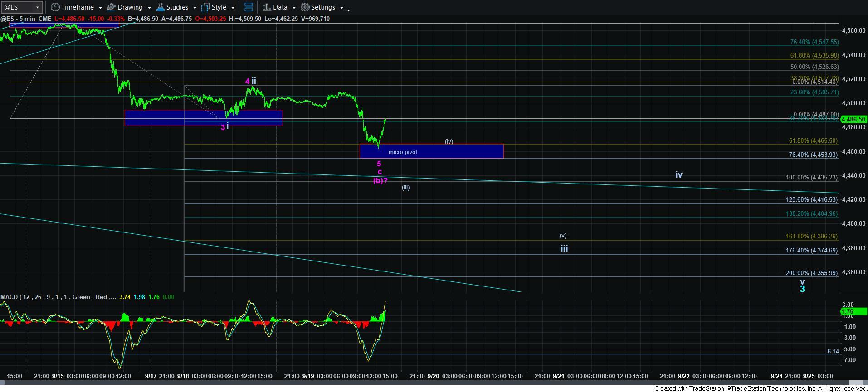Open the Data toolbar menu
Viewport: 868px width, 392px height.
[x=275, y=7]
